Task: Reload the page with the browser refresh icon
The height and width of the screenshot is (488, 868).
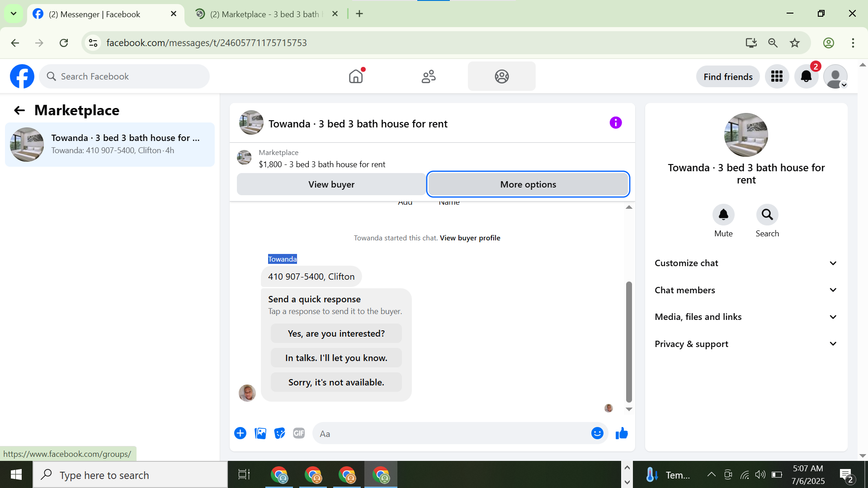Action: 64,43
